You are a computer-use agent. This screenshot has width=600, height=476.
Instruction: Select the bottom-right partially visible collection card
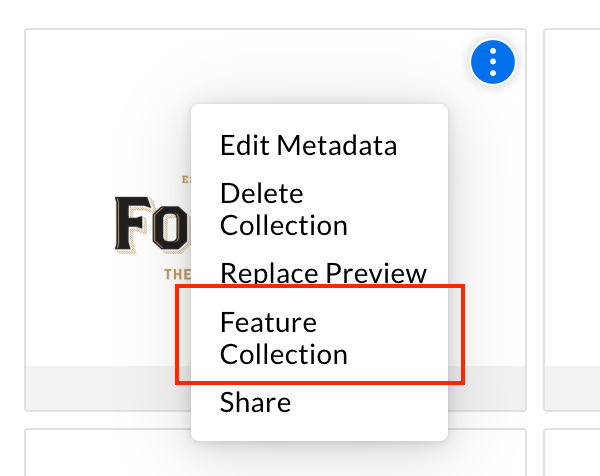coord(574,455)
